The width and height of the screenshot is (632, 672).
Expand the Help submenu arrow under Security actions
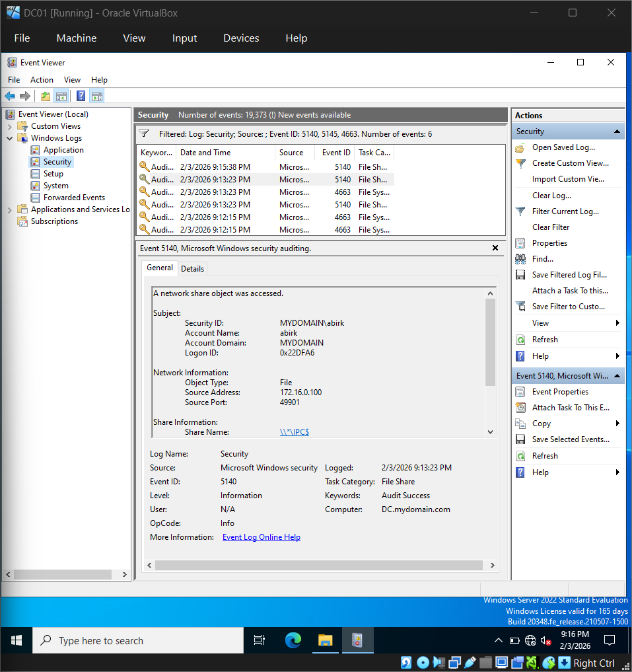coord(617,356)
